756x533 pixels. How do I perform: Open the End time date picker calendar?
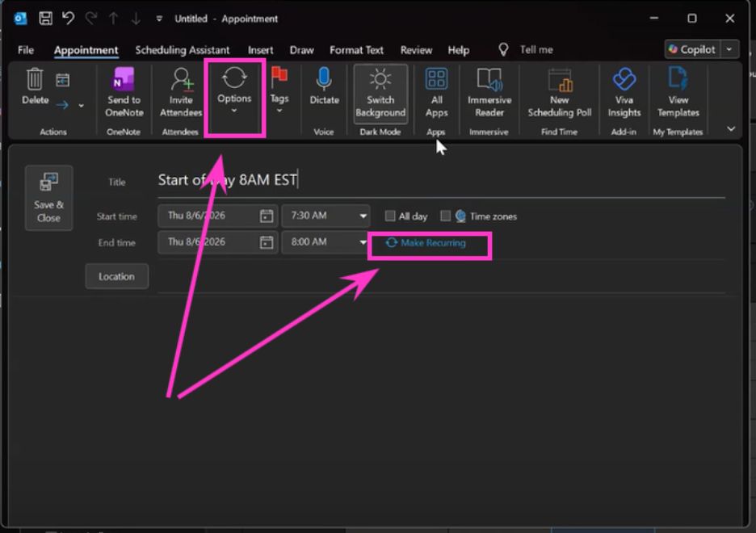click(x=267, y=242)
